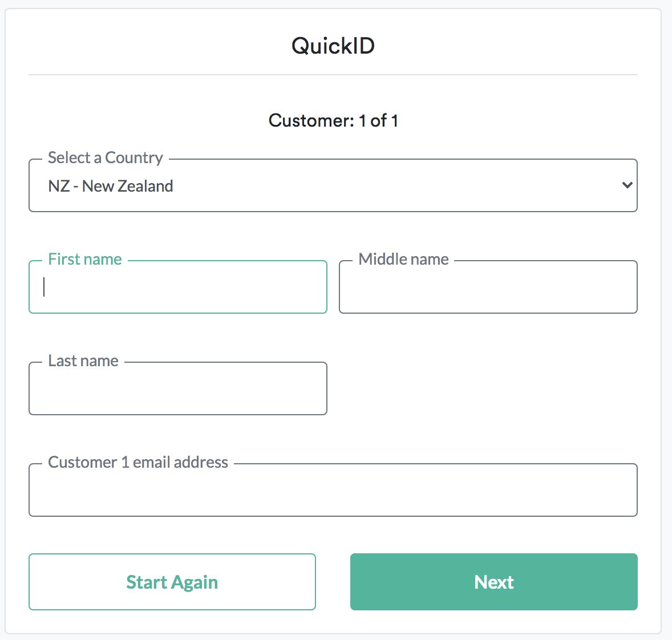Click the QuickID heading text
Viewport: 672px width, 640px height.
pos(333,46)
